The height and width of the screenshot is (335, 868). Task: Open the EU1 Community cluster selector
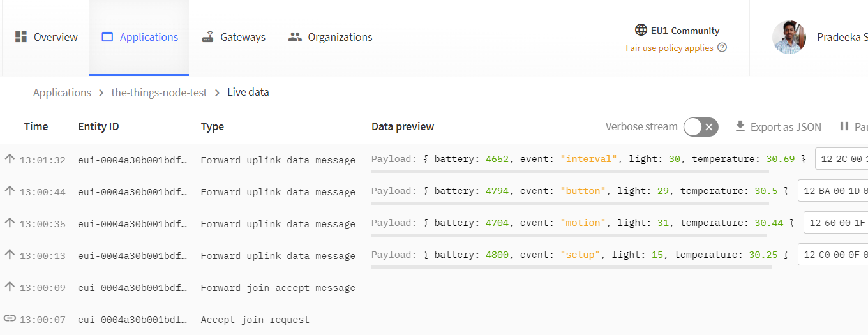point(677,31)
